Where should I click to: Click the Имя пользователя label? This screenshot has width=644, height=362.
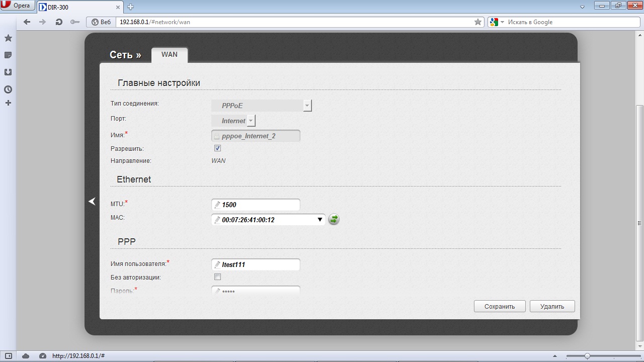(x=138, y=264)
